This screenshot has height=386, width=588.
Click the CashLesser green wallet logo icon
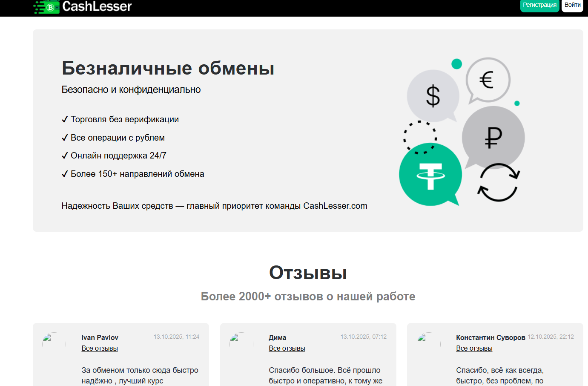[x=46, y=7]
